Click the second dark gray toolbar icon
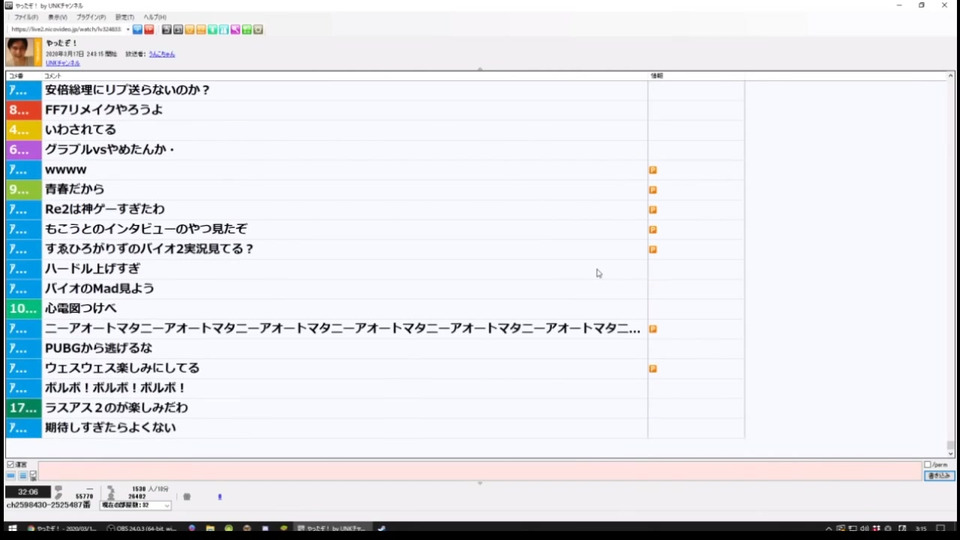This screenshot has width=960, height=540. [x=178, y=29]
